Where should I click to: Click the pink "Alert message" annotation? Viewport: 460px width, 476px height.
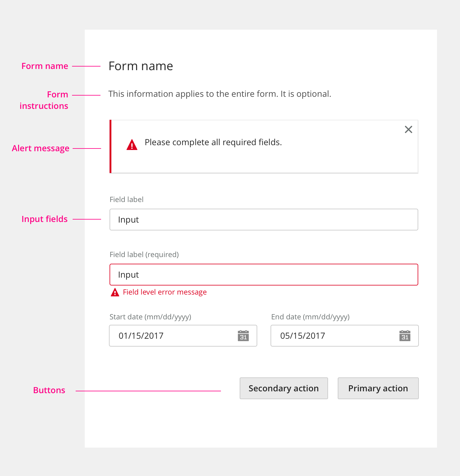pos(41,148)
